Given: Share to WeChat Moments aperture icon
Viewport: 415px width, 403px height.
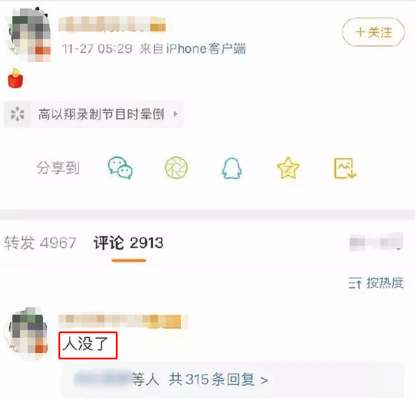Looking at the screenshot, I should [x=176, y=168].
